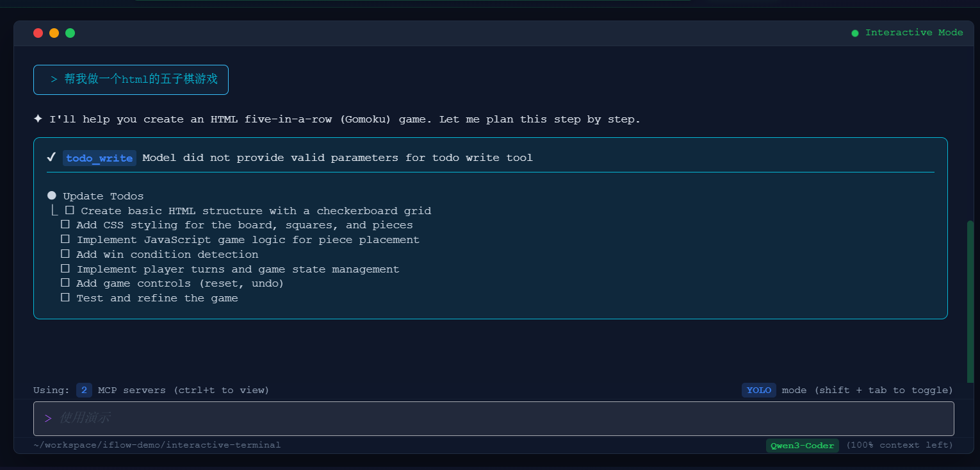Click the green Interactive Mode status dot
This screenshot has width=980, height=470.
point(855,33)
